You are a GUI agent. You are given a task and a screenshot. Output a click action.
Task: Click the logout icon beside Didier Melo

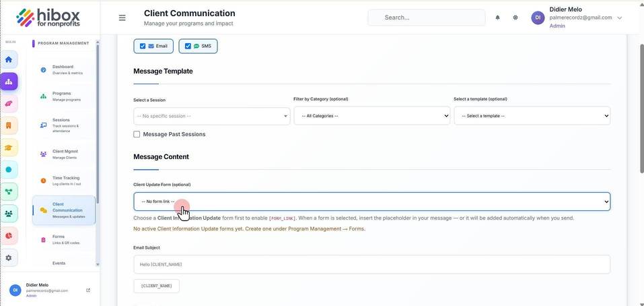[88, 290]
